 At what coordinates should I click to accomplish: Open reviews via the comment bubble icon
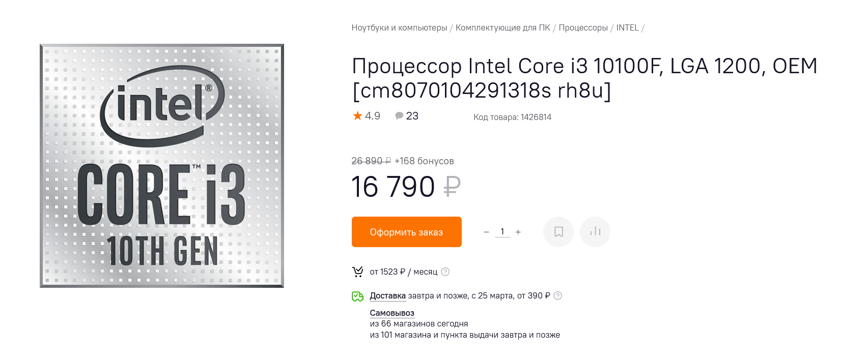pyautogui.click(x=399, y=116)
